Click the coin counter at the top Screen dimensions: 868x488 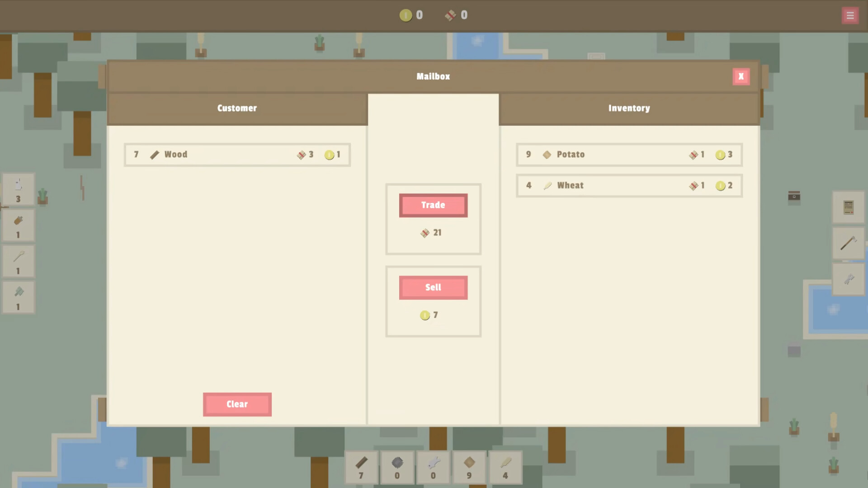411,15
